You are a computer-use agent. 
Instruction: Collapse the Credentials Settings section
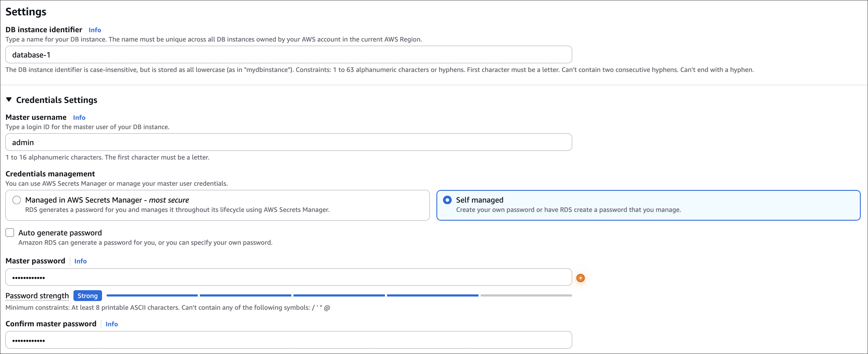click(9, 100)
